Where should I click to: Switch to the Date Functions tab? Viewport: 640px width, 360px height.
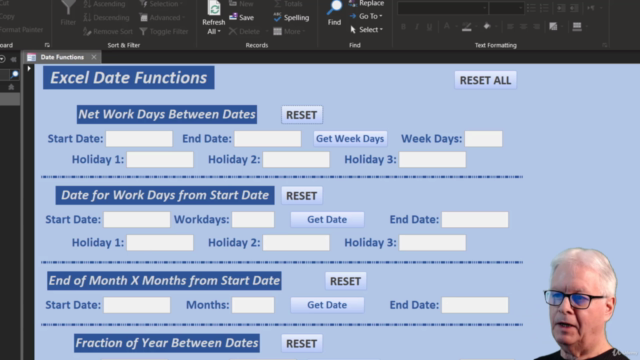(62, 57)
